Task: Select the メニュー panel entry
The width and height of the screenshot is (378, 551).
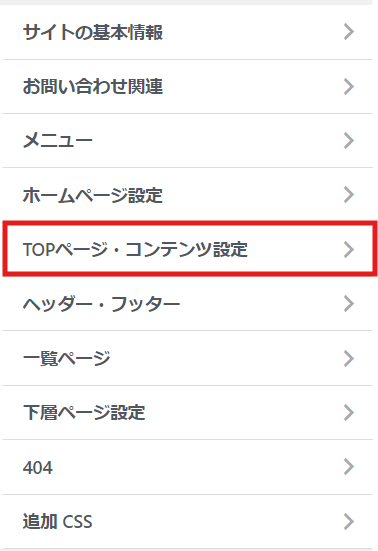Action: (187, 141)
